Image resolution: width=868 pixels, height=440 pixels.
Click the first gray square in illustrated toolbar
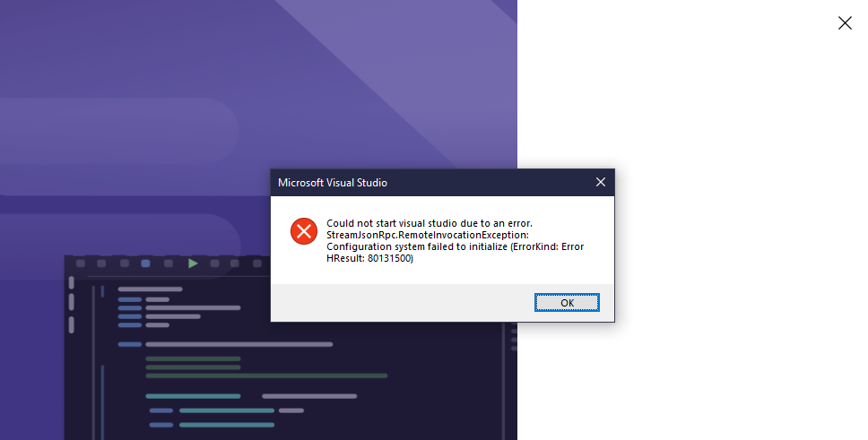81,263
